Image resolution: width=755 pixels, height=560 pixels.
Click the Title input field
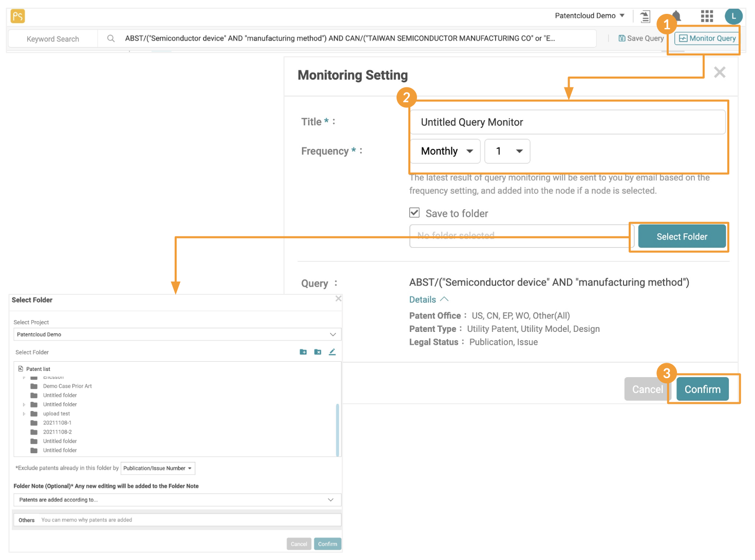click(x=567, y=122)
